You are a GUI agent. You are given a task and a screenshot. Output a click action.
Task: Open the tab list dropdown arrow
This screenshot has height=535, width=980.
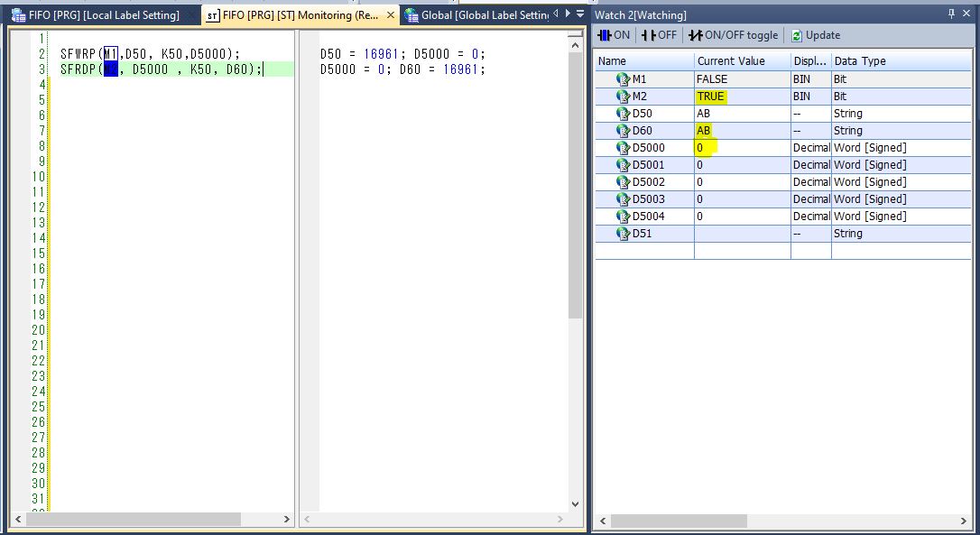click(580, 14)
